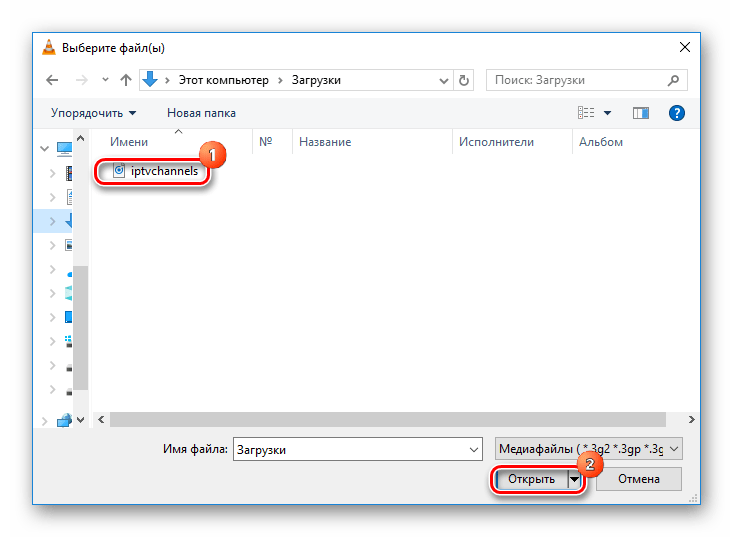This screenshot has width=733, height=537.
Task: Click sidebar scroll down arrow
Action: click(80, 420)
